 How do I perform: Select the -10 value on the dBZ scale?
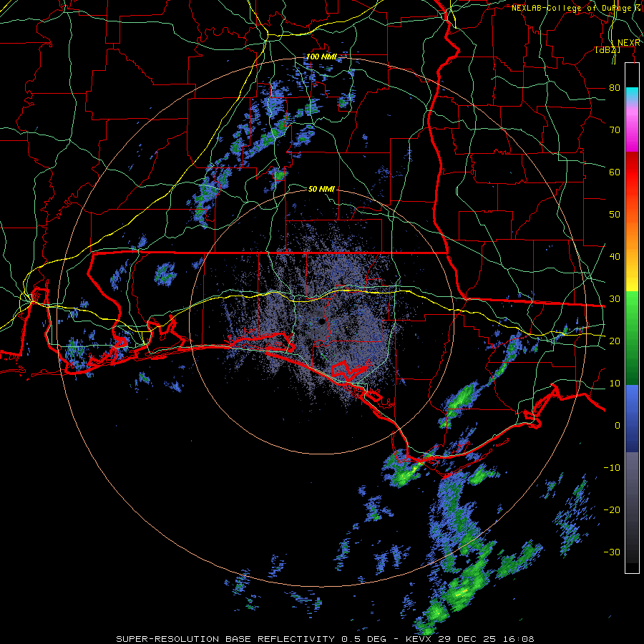(x=612, y=467)
